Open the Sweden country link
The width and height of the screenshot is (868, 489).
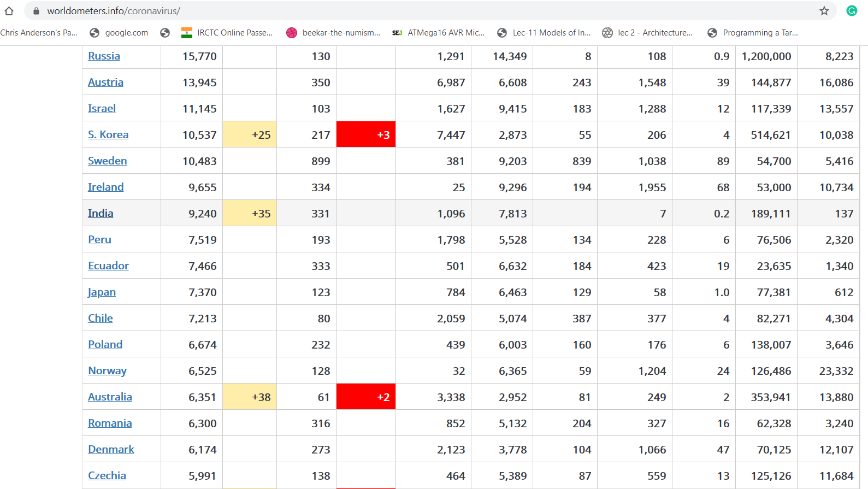coord(107,161)
